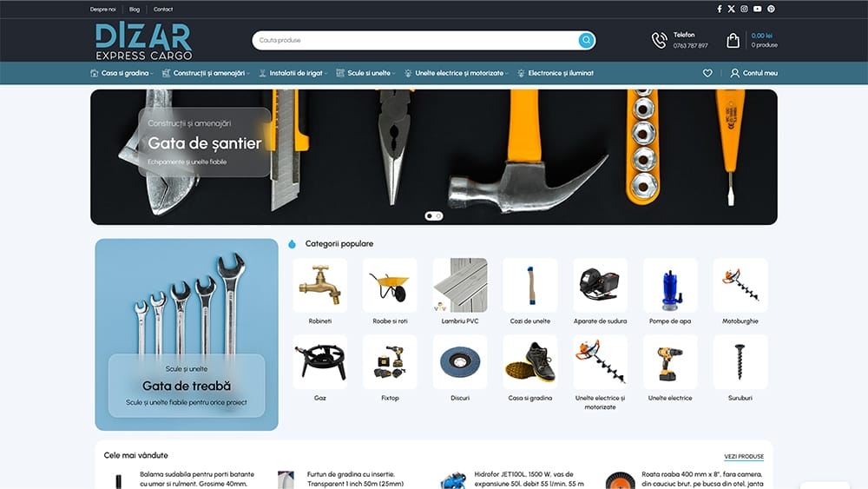Click the magnifying glass search button
This screenshot has height=489, width=868.
587,40
